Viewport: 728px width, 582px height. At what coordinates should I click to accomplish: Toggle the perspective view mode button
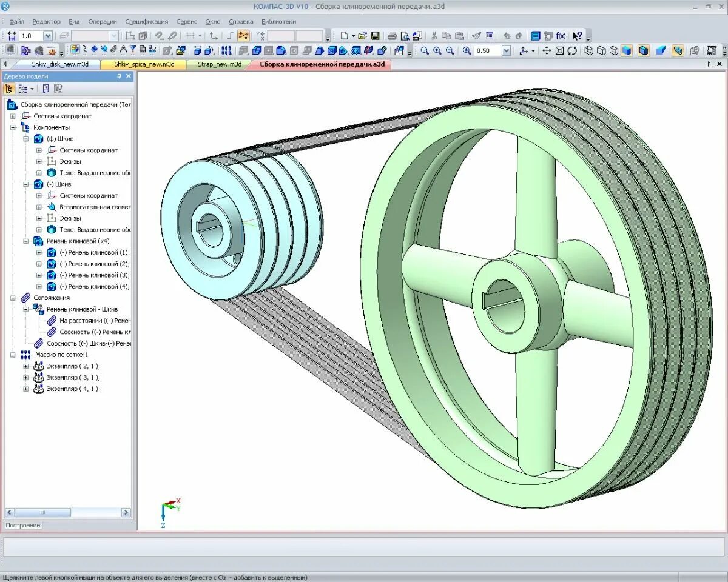pyautogui.click(x=661, y=50)
